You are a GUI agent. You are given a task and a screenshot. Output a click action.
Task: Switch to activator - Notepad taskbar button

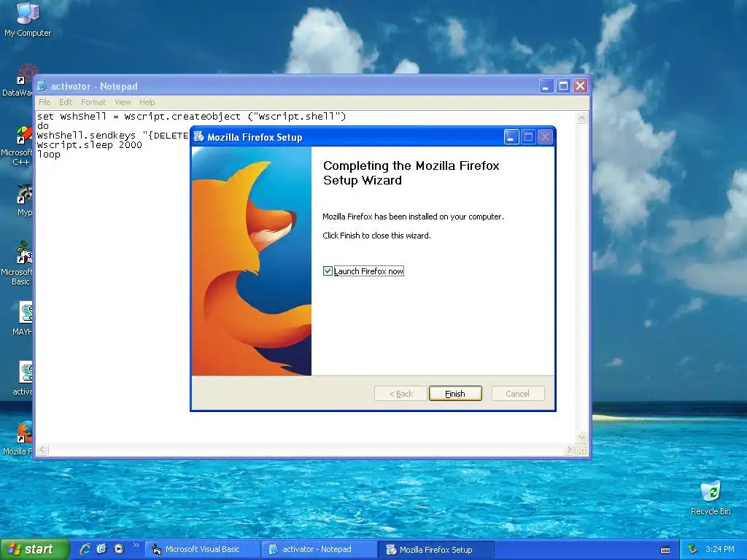click(320, 550)
